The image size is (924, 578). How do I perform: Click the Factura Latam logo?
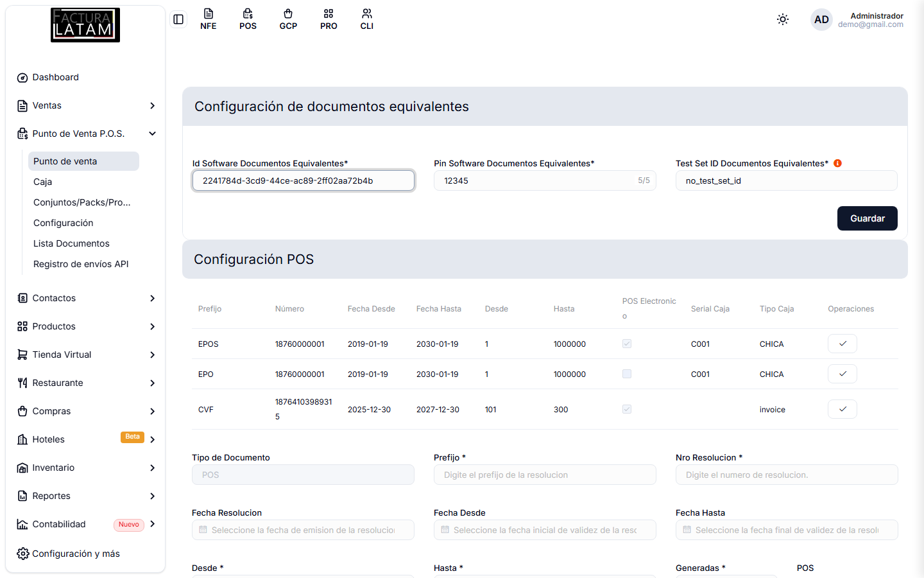(85, 25)
